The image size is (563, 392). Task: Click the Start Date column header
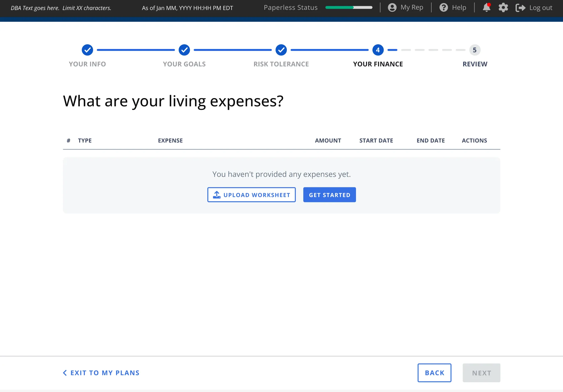pos(376,141)
